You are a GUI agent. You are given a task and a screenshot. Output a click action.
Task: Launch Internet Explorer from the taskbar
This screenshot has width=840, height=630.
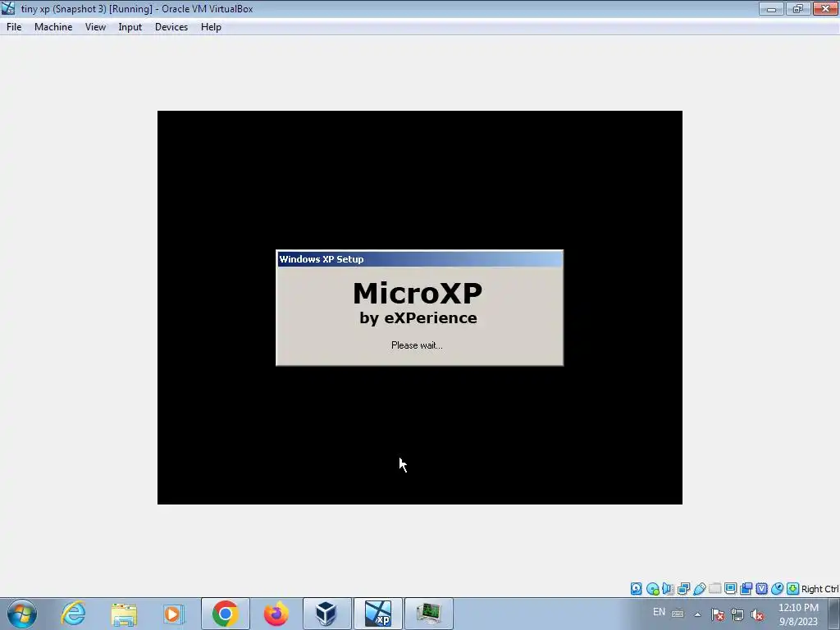[x=73, y=614]
